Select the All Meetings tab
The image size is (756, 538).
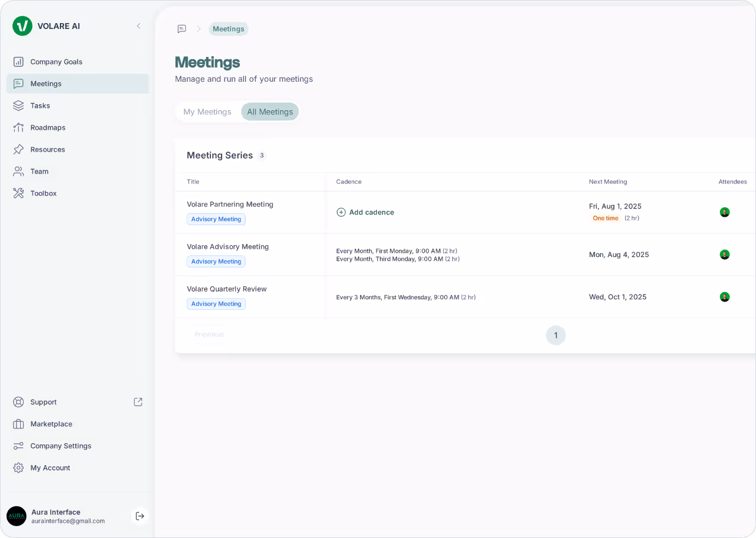[270, 111]
